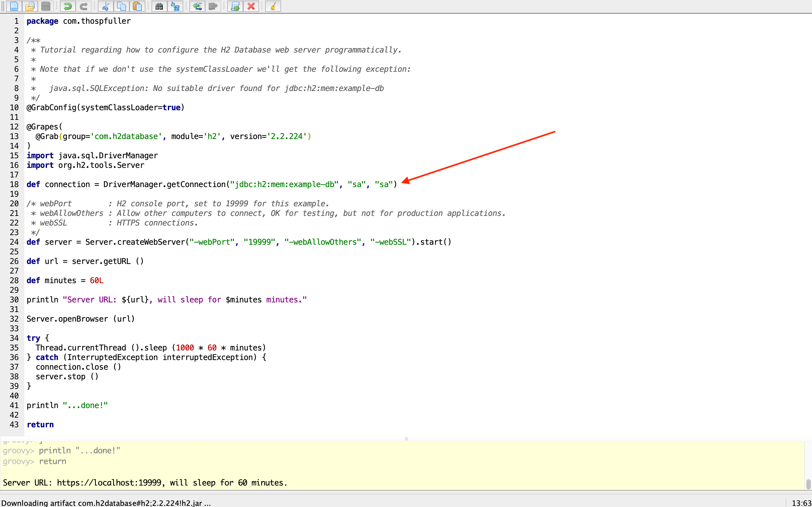Redo the last undone edit

point(83,6)
